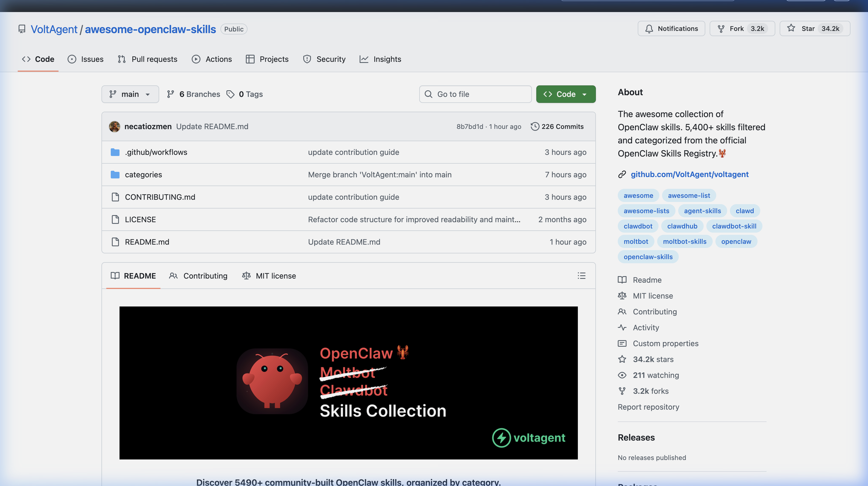Click the OpenClaw Skills Collection banner image

click(x=348, y=383)
